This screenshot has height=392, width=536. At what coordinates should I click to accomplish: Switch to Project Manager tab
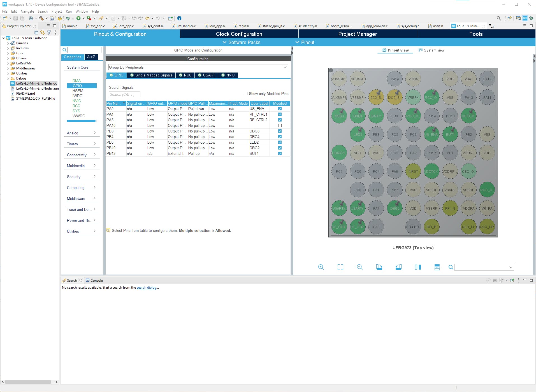pyautogui.click(x=358, y=34)
